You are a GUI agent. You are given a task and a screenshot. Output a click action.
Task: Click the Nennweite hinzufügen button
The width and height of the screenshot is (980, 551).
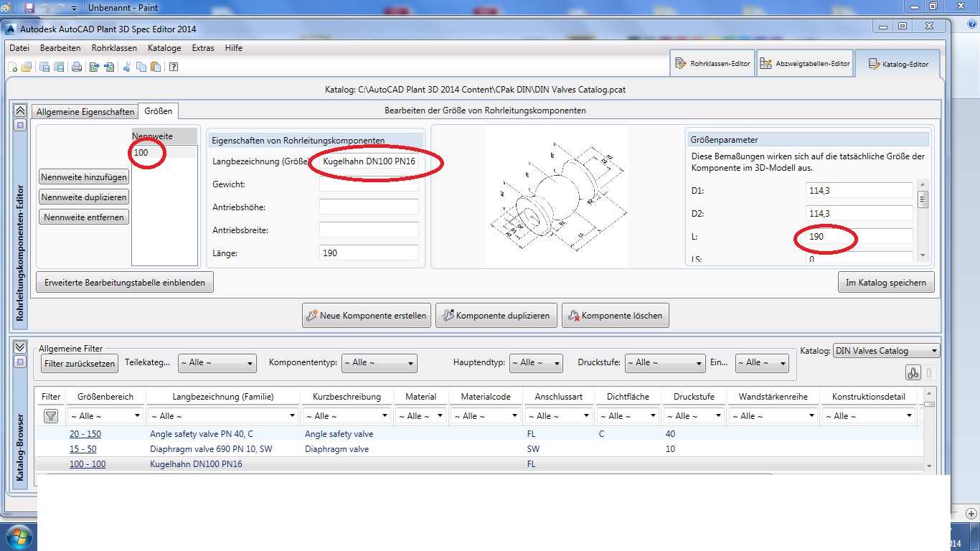point(84,177)
